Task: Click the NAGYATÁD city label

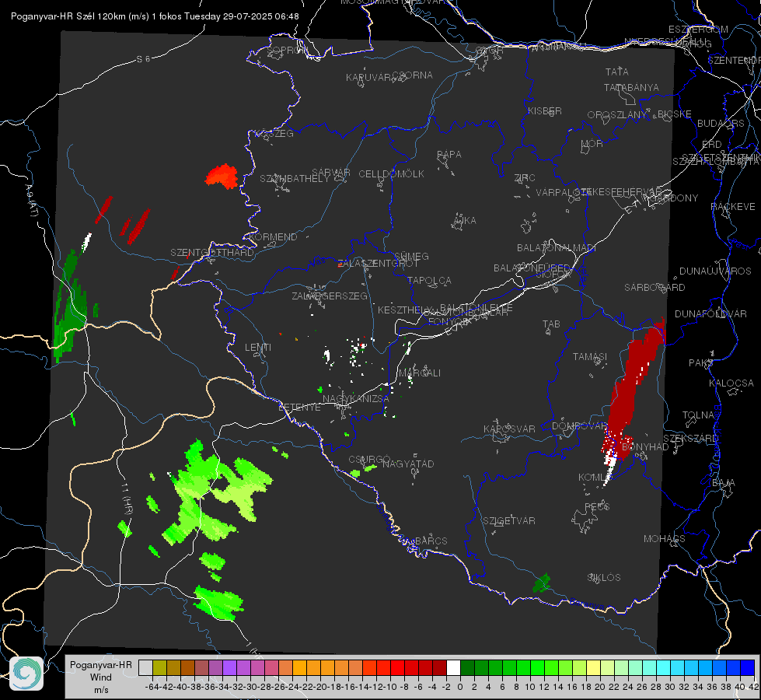Action: pos(408,464)
